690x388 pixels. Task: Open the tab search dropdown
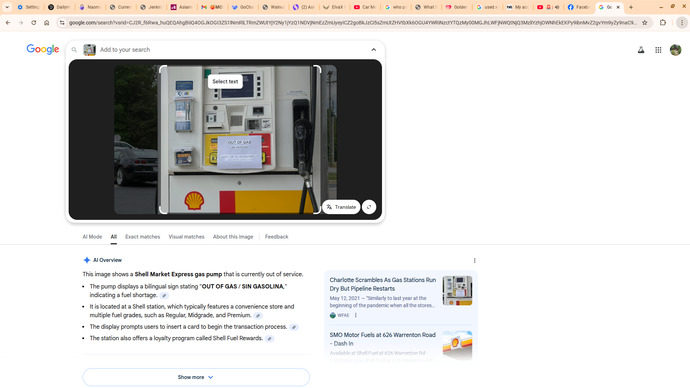pyautogui.click(x=7, y=7)
